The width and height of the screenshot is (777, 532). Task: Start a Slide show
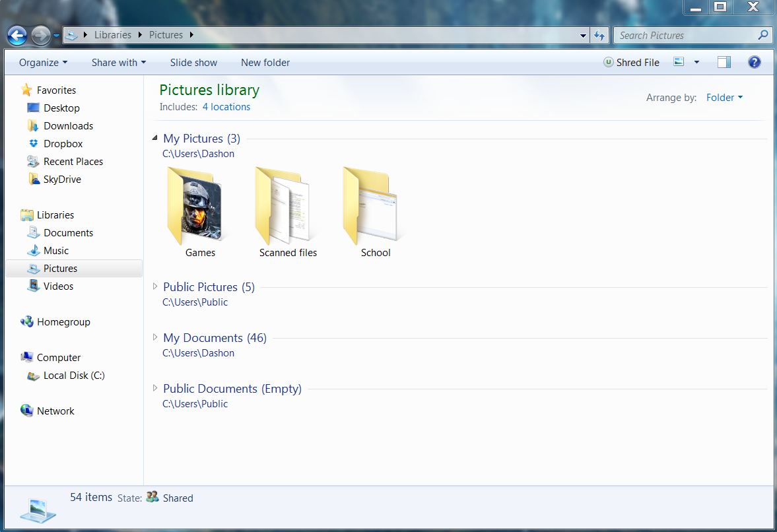pyautogui.click(x=193, y=62)
